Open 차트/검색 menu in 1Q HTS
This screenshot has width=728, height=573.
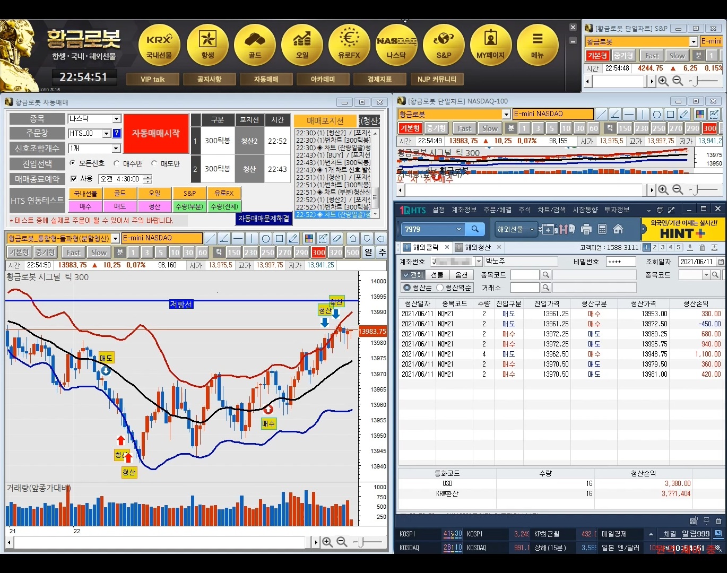[552, 210]
